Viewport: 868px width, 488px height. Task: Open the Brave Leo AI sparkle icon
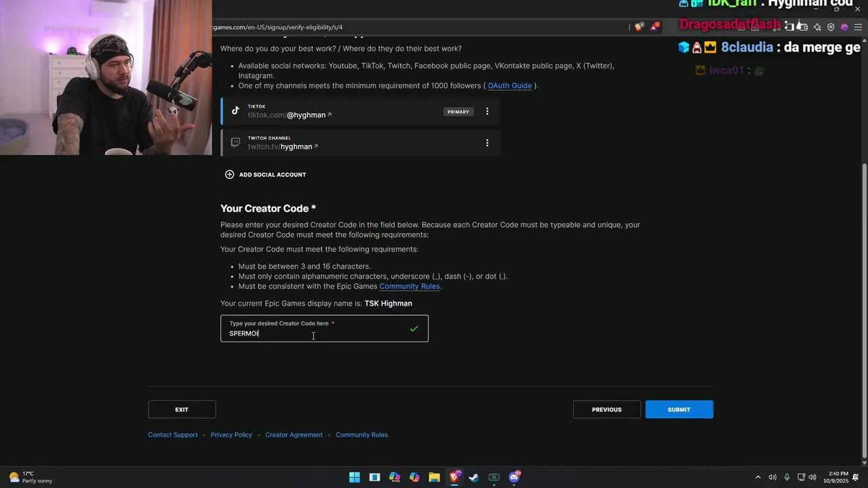click(x=817, y=27)
